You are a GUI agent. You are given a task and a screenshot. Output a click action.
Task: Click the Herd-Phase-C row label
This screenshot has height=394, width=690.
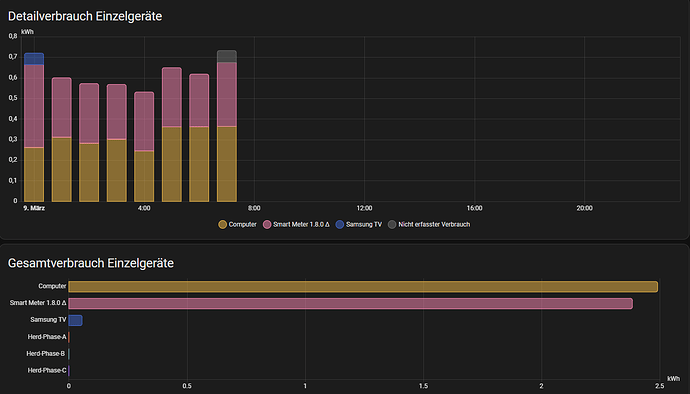point(47,370)
